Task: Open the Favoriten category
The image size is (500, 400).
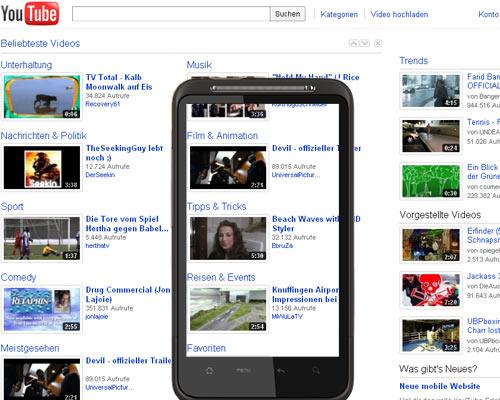Action: click(206, 348)
